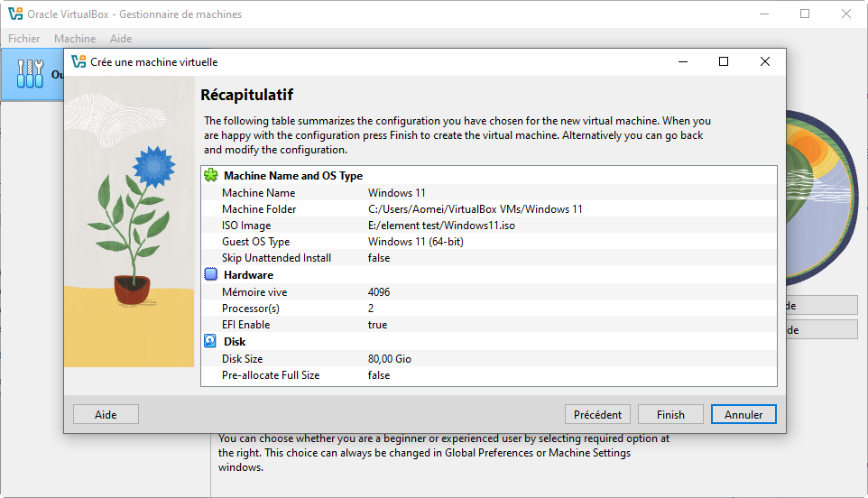Viewport: 868px width, 498px height.
Task: Select the ISO Image row
Action: point(487,226)
